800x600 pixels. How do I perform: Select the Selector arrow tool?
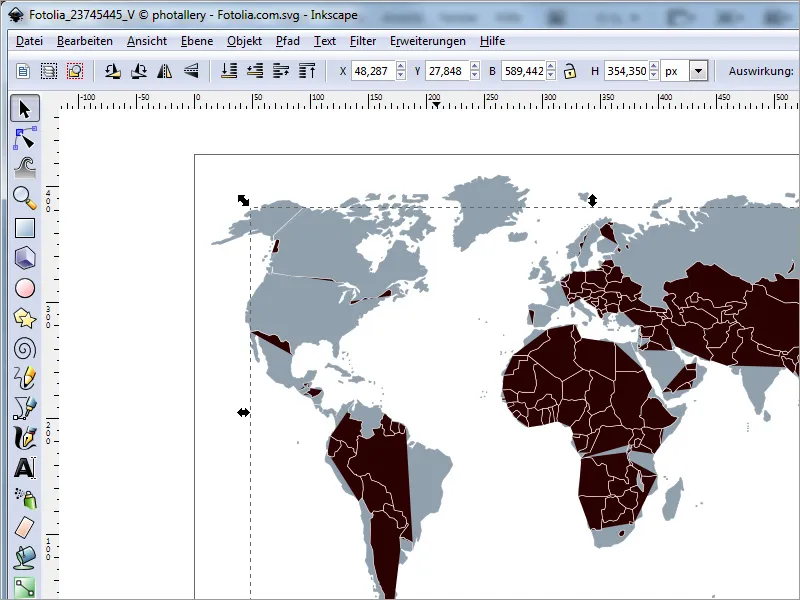click(x=24, y=108)
